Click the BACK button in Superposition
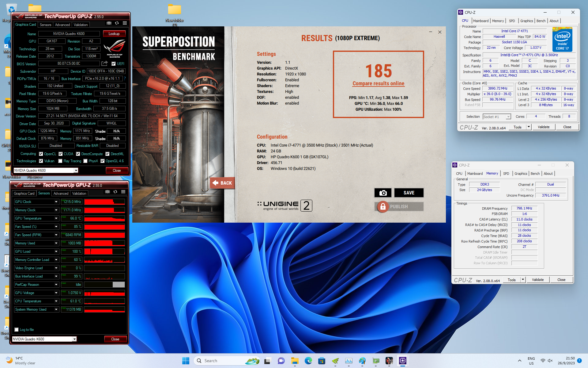Viewport: 588px width, 368px height. [x=222, y=183]
